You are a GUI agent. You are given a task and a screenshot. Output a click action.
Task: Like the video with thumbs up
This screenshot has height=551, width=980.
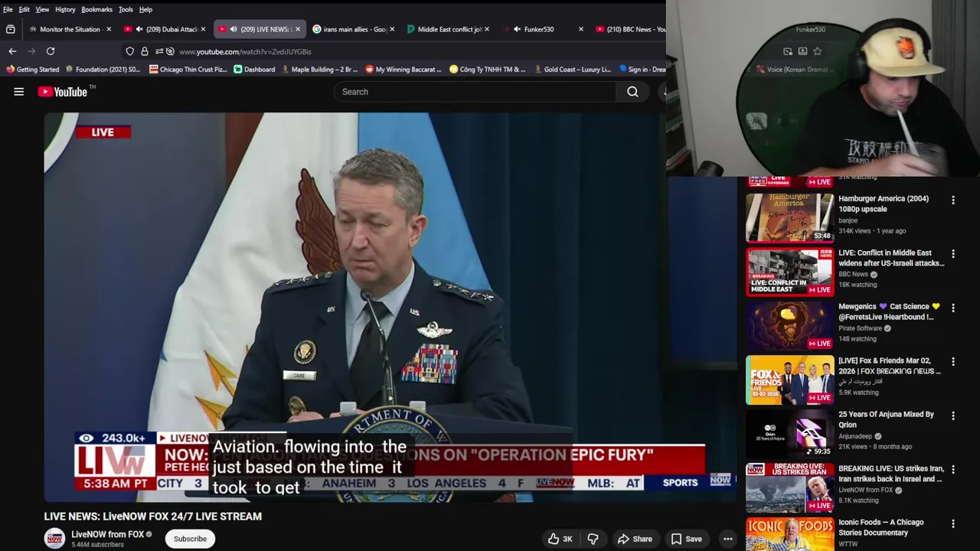tap(560, 539)
